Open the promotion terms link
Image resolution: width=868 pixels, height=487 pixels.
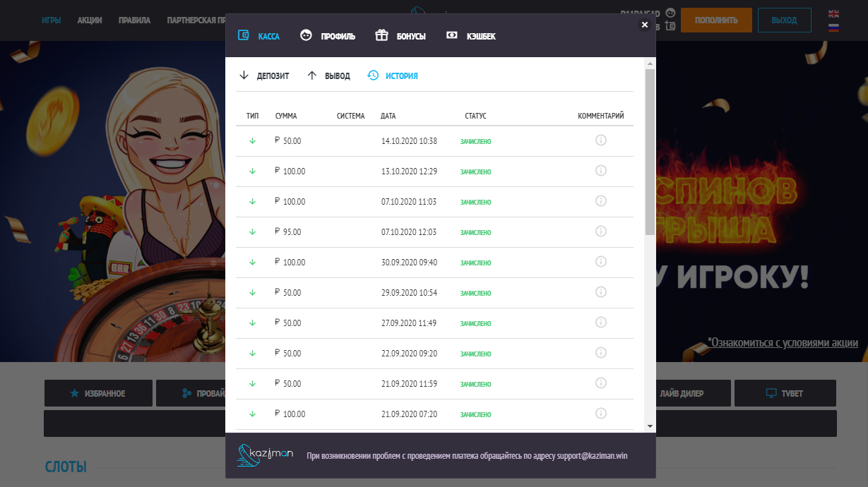tap(783, 343)
